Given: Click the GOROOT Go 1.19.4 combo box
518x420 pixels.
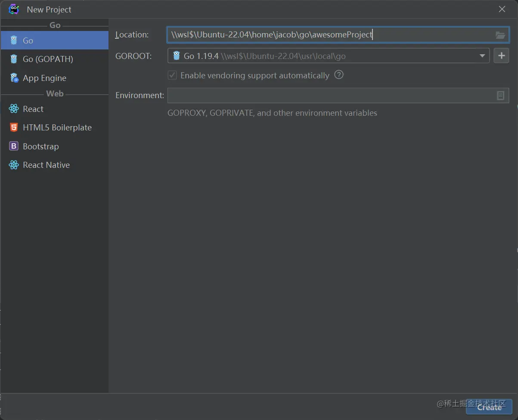Looking at the screenshot, I should tap(328, 56).
